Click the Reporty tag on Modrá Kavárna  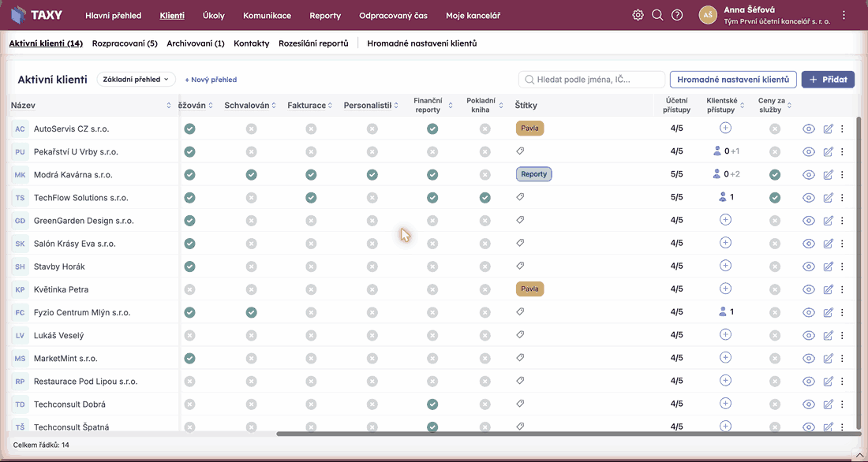(533, 174)
